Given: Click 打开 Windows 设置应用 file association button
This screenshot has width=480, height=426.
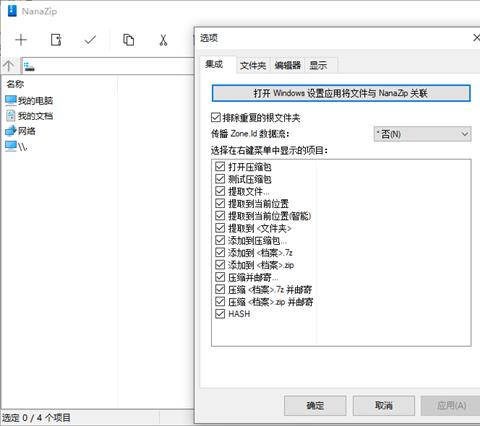Looking at the screenshot, I should (341, 93).
